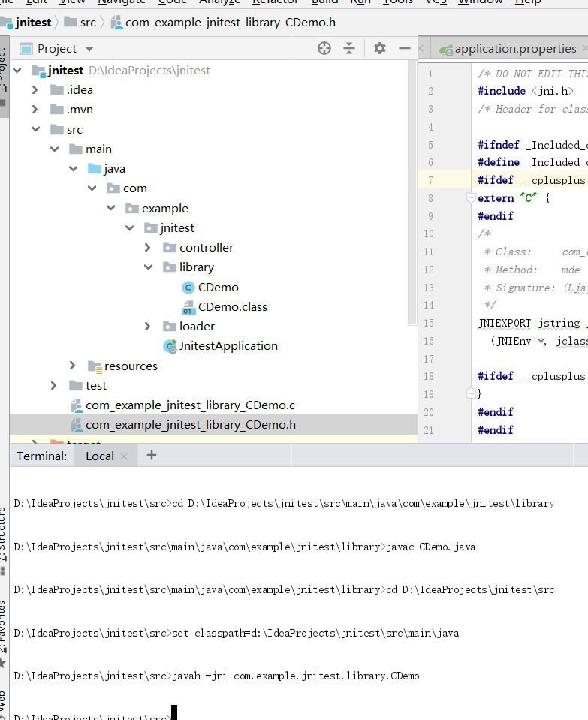Expand the resources folder

click(72, 366)
